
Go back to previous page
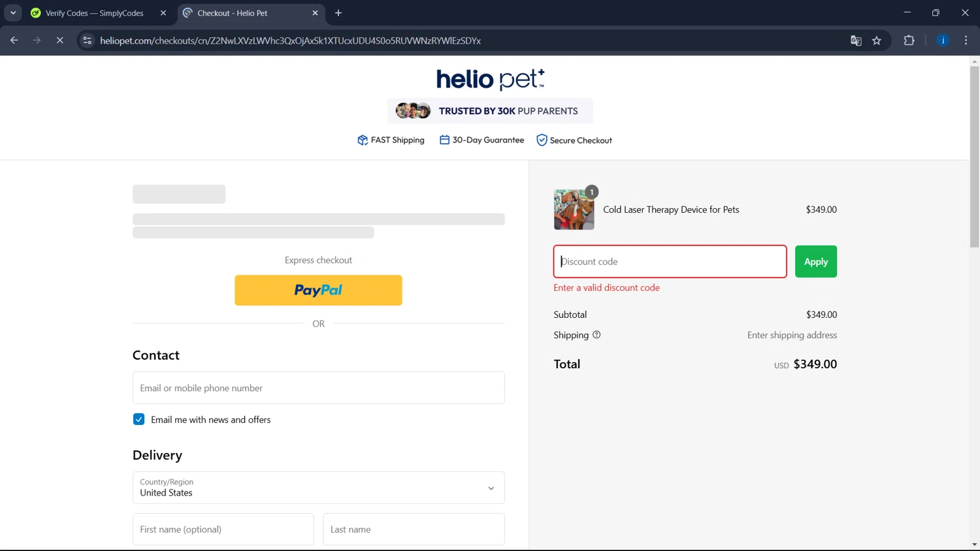[x=14, y=40]
